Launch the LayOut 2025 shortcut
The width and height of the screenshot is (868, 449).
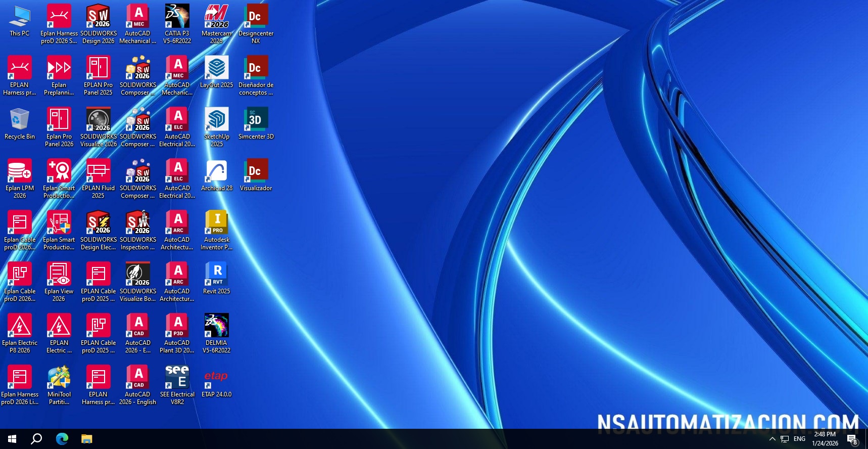point(217,73)
